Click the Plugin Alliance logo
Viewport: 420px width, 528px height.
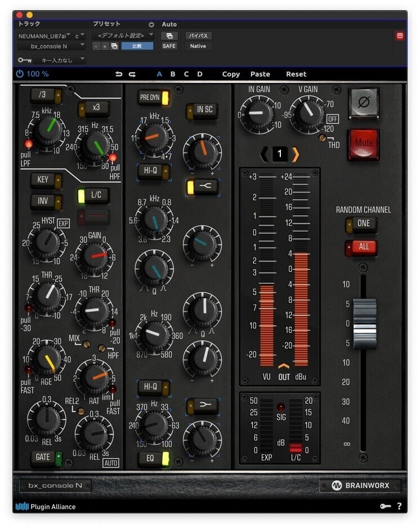[x=46, y=506]
